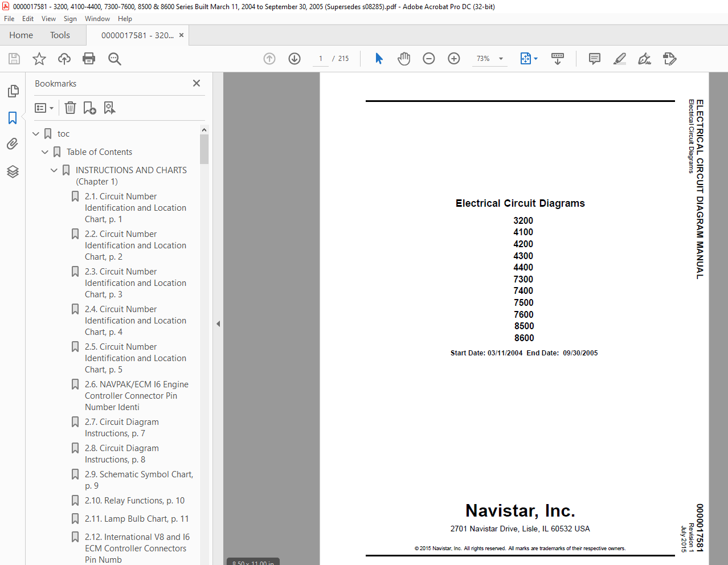Open 2.6 NAVPAK/ECM I6 Engine bookmark
728x565 pixels.
(137, 396)
